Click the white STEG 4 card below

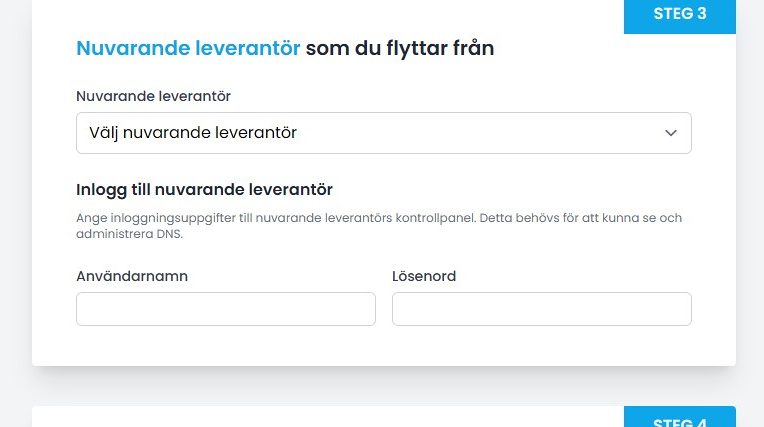300,418
